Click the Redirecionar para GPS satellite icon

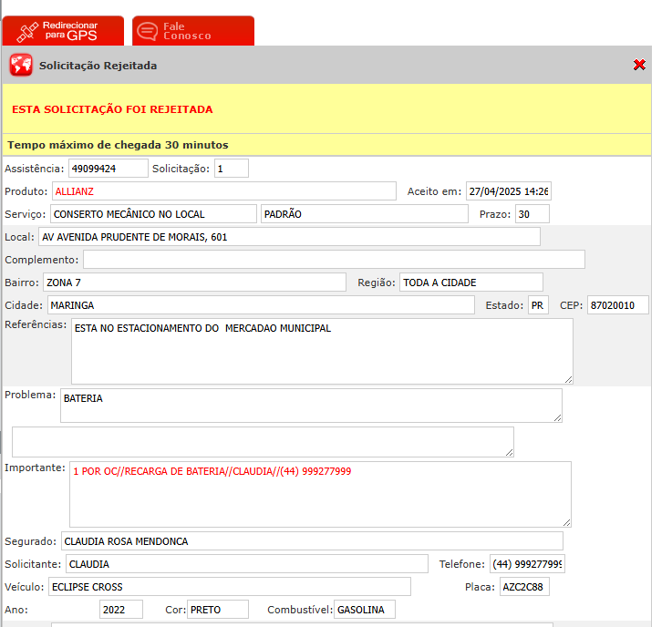28,31
